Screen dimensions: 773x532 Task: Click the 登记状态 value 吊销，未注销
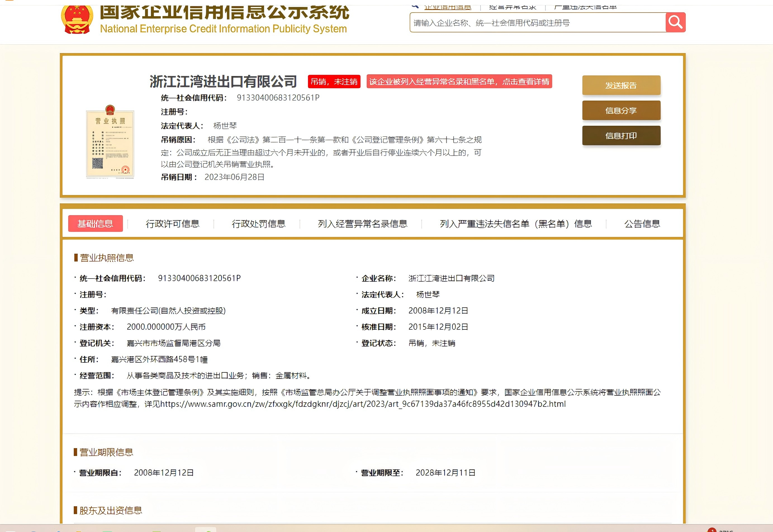[x=432, y=343]
